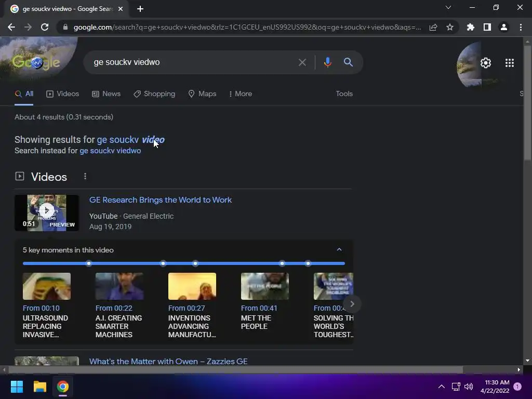Search instead for 'ge souckv viedwo'

110,151
